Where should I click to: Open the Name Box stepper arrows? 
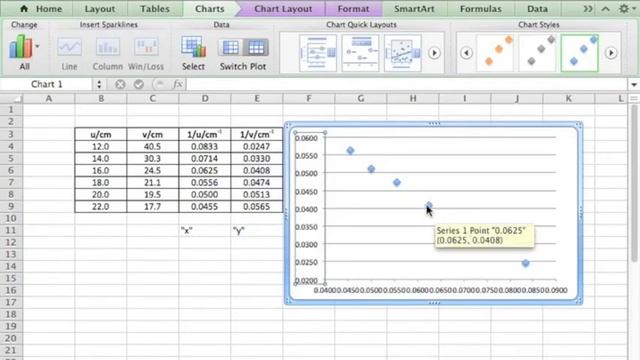coord(99,84)
